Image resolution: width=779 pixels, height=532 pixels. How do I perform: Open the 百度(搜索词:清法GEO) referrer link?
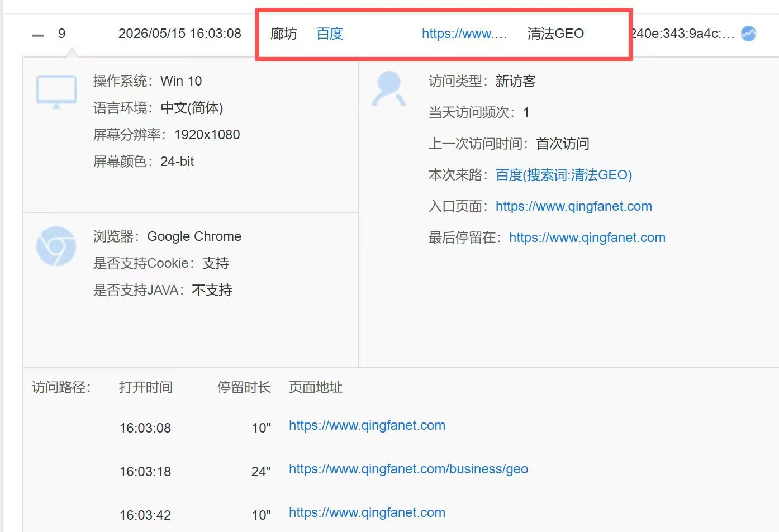[x=564, y=175]
